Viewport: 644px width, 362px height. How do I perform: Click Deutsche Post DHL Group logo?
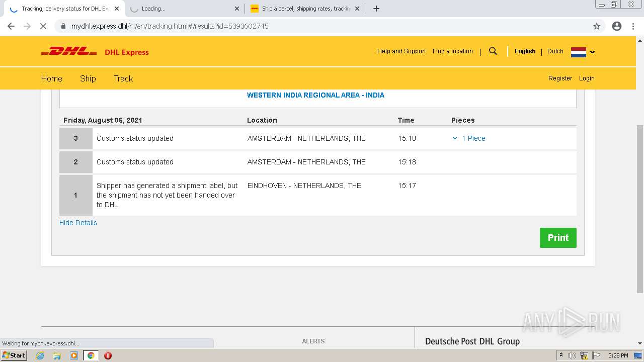[472, 341]
